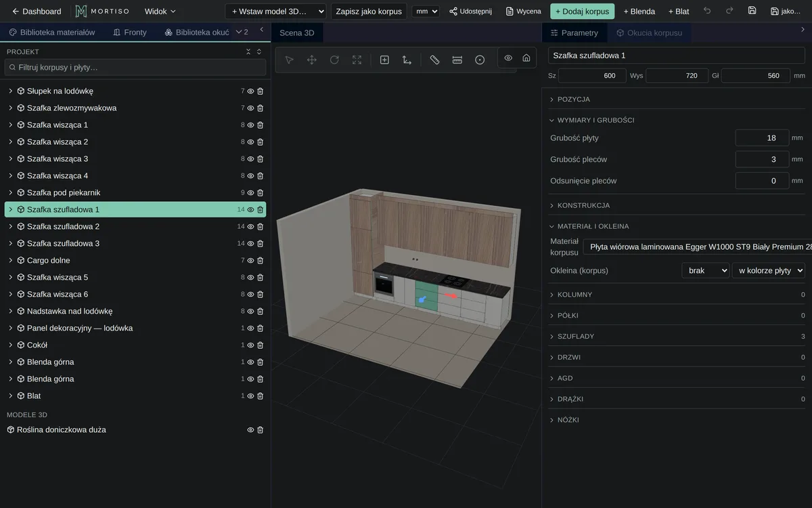Screen dimensions: 812x508
Task: Select the move tool in scene toolbar
Action: coord(312,60)
